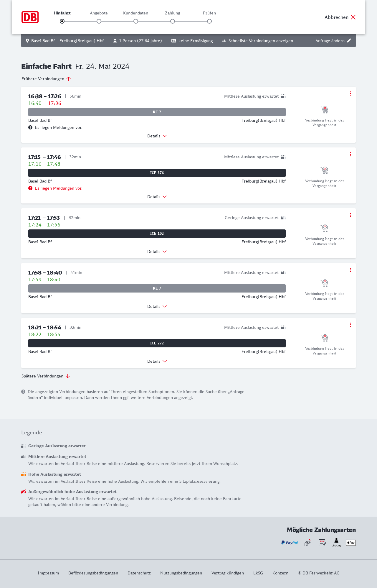
Task: Load Spätere Verbindungen
Action: 46,376
